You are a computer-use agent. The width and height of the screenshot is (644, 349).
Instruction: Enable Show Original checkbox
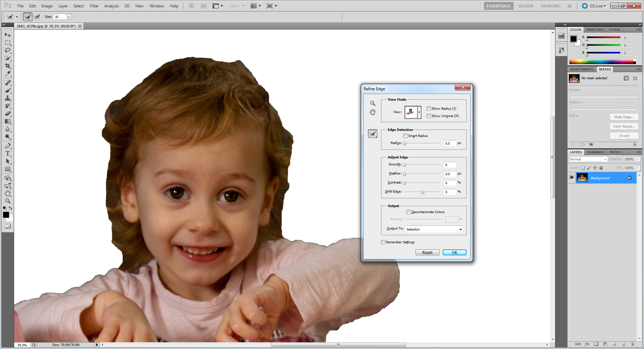[x=429, y=116]
